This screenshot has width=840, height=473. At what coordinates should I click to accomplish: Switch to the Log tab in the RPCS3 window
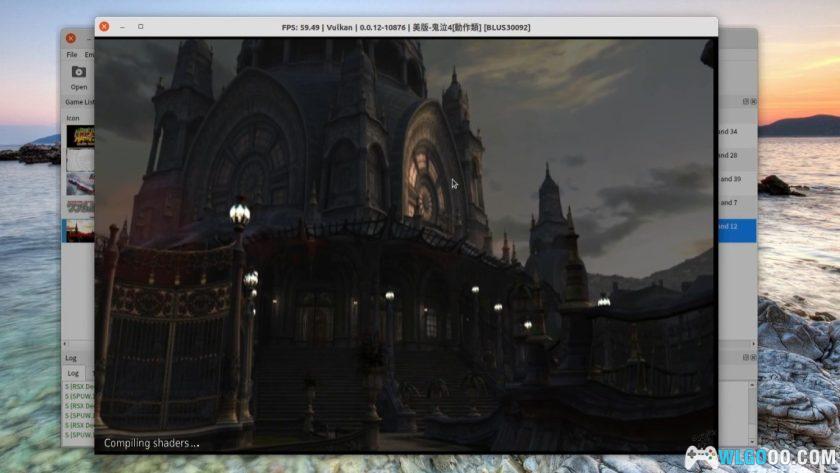73,373
